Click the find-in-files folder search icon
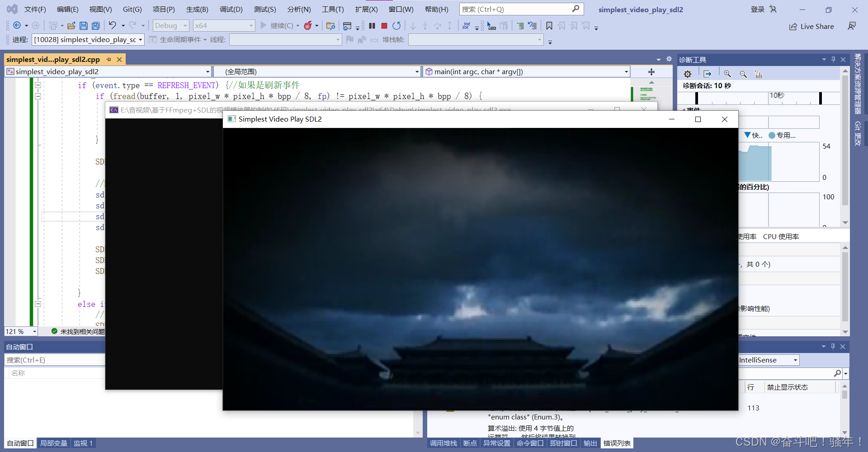 click(330, 26)
